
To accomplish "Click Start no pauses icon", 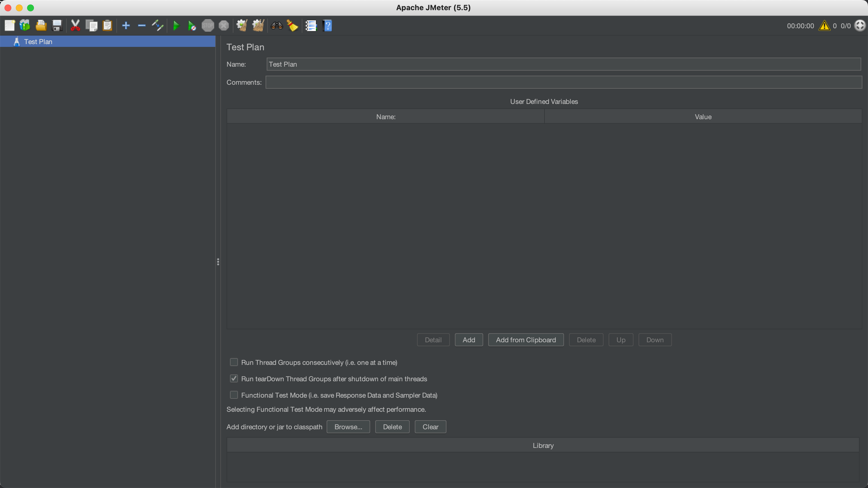I will click(192, 26).
